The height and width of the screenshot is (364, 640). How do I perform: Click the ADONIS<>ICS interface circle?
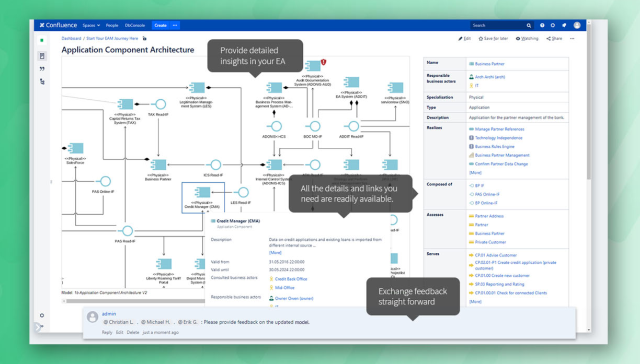click(276, 126)
